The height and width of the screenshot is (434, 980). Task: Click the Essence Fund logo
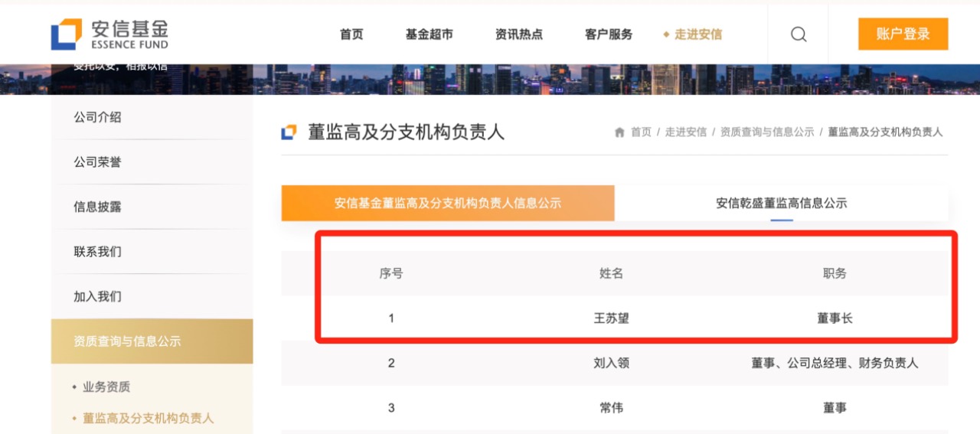click(x=109, y=34)
